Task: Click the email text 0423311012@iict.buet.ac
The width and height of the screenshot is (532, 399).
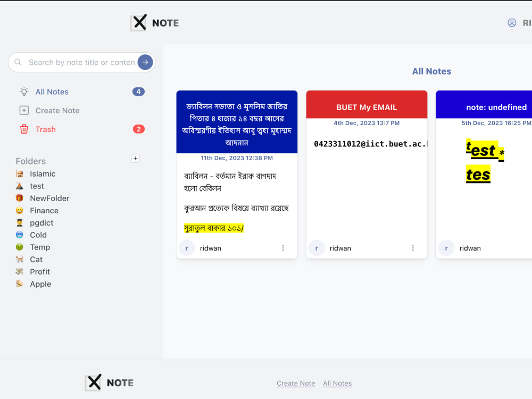Action: [370, 144]
